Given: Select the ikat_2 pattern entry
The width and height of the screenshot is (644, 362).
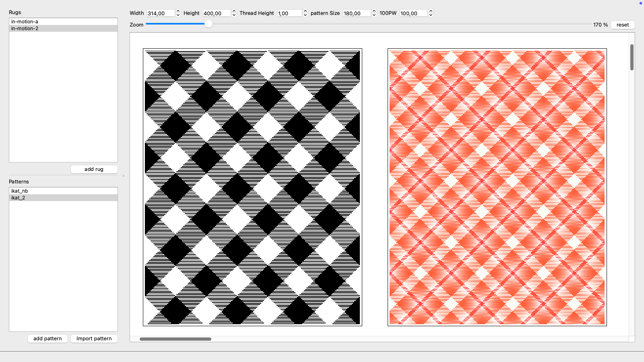Looking at the screenshot, I should pos(18,198).
